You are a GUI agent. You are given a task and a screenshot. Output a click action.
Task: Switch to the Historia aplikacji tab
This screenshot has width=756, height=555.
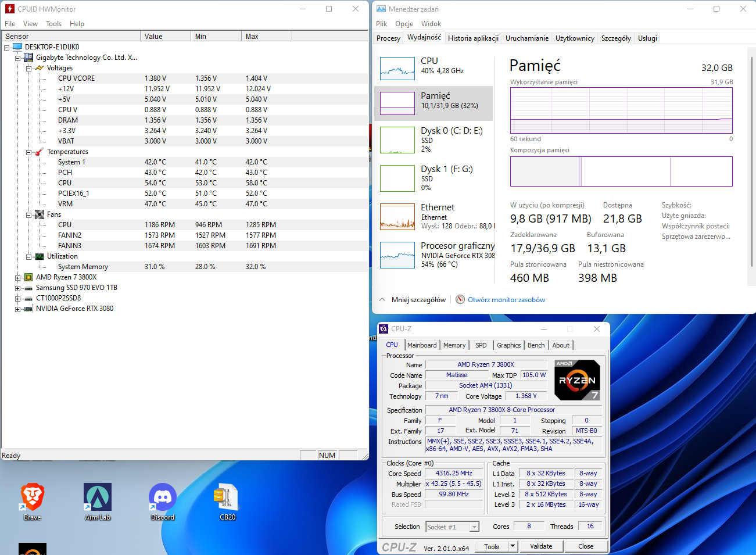(x=473, y=38)
